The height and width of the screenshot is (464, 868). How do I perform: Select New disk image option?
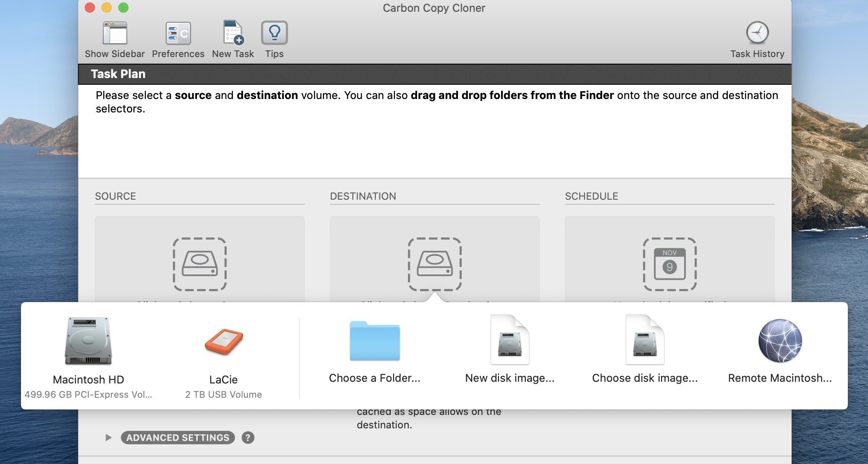click(510, 340)
